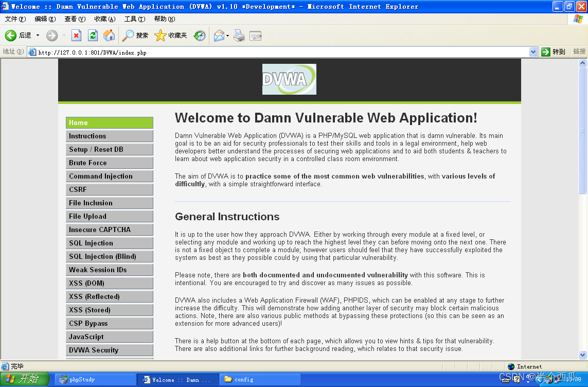Click the Print toolbar icon
Screen dimensions: 588x387
tap(239, 36)
